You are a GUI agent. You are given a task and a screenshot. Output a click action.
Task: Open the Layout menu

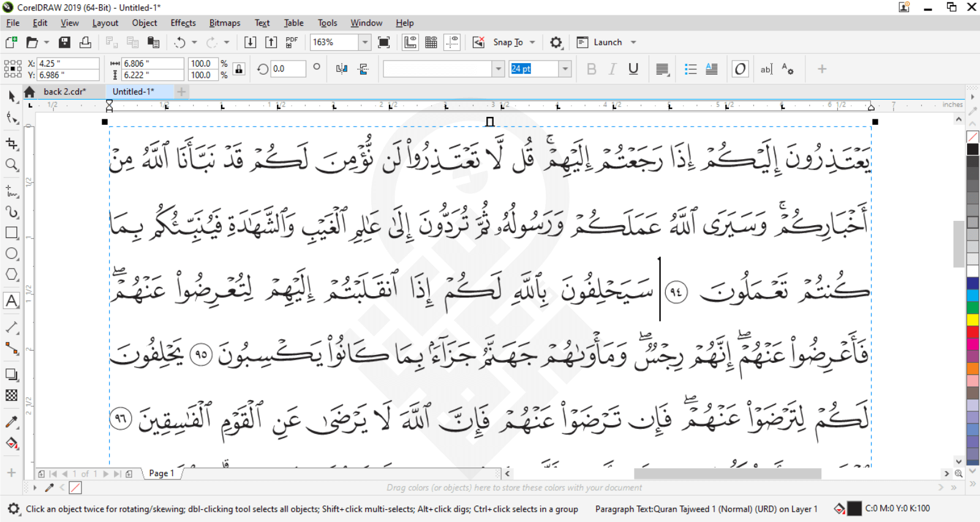(x=105, y=23)
